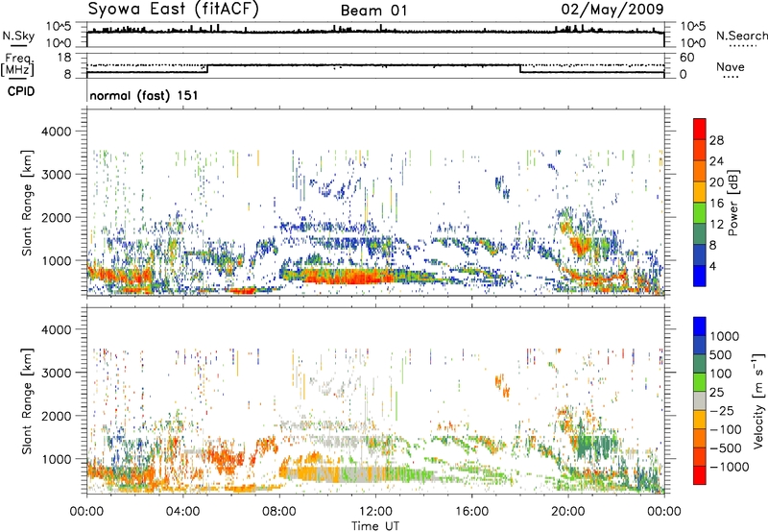768x532 pixels.
Task: Click the '16:00' time axis label
Action: [x=471, y=512]
